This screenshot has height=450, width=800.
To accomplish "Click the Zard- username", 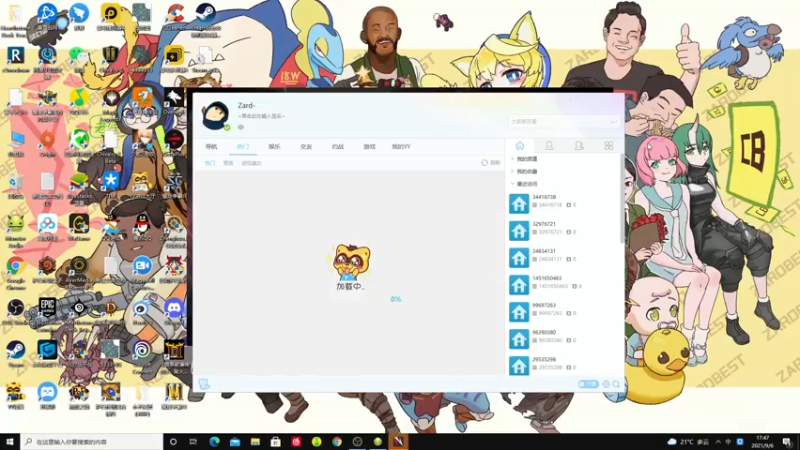I will coord(246,106).
